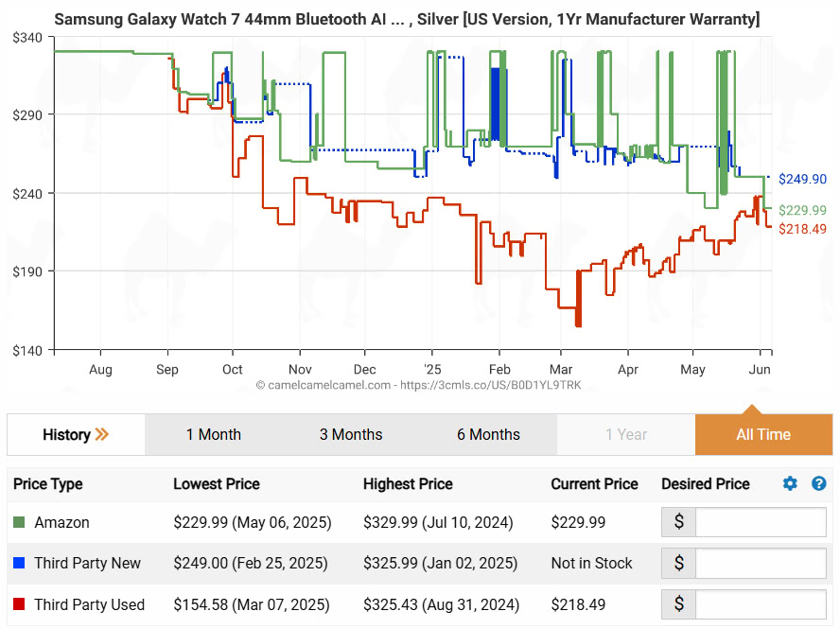Click the red Third Party Used swatch
The image size is (840, 629).
click(20, 605)
